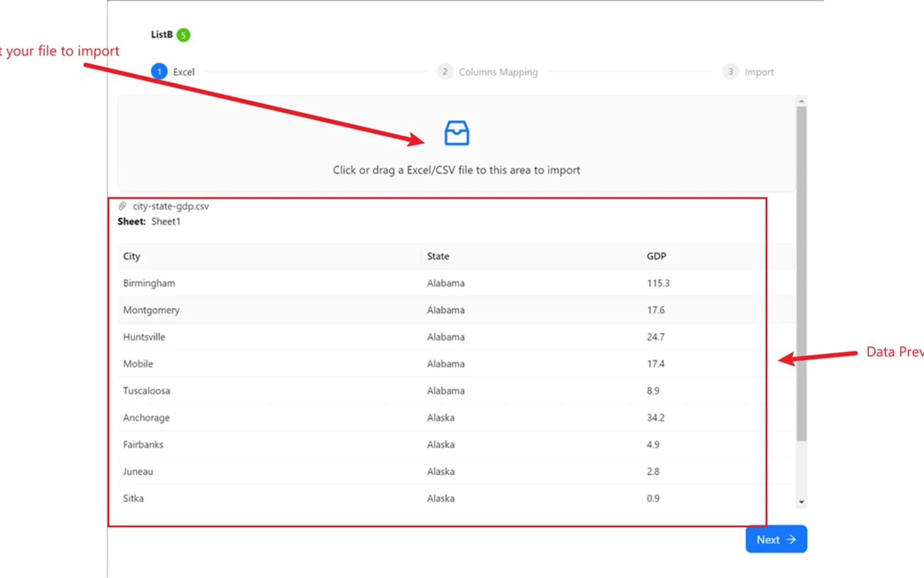924x578 pixels.
Task: Click step 3 circle for Import
Action: point(731,72)
